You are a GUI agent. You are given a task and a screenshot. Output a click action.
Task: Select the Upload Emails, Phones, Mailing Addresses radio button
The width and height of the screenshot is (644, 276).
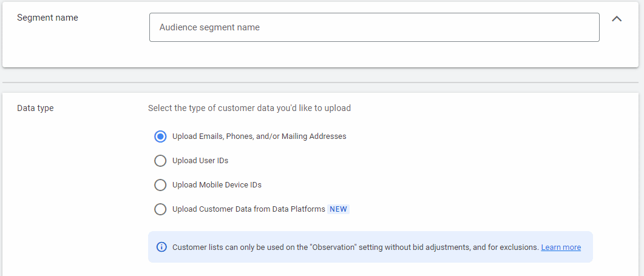[160, 136]
